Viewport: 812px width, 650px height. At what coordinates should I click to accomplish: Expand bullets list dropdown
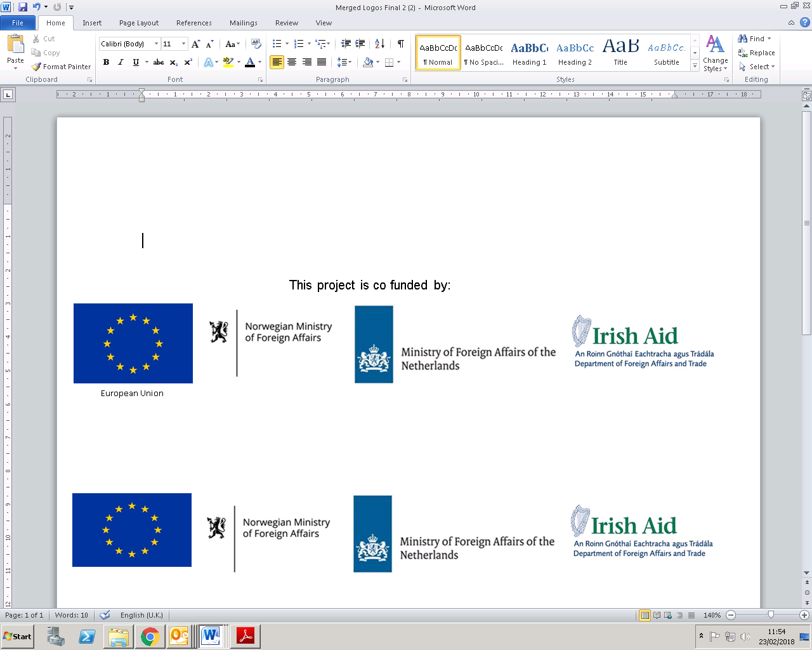point(287,44)
